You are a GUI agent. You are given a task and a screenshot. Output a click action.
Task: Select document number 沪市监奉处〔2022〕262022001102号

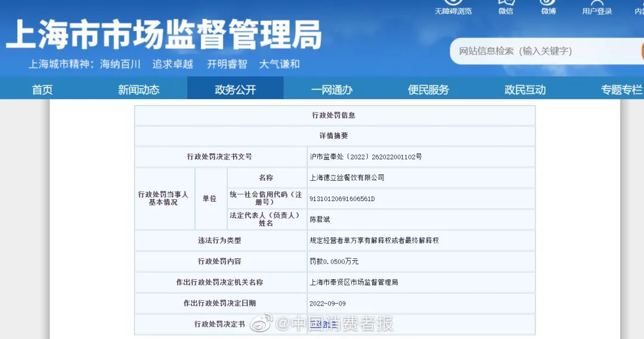(366, 156)
